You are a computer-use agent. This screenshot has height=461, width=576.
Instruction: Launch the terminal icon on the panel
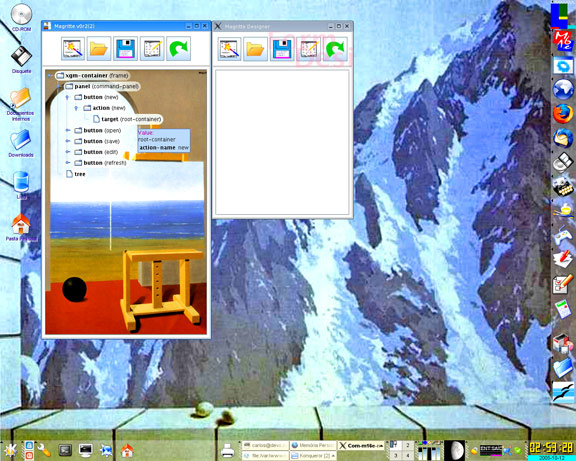tap(65, 450)
